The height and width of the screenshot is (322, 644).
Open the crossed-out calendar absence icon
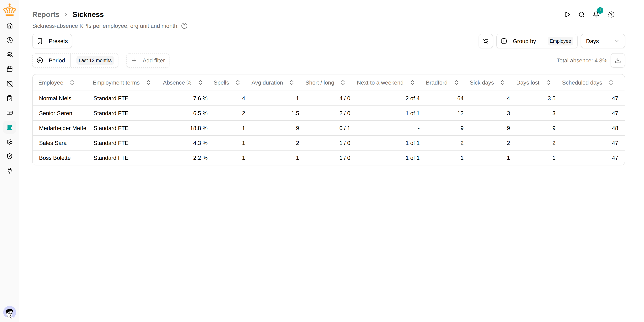pos(9,84)
